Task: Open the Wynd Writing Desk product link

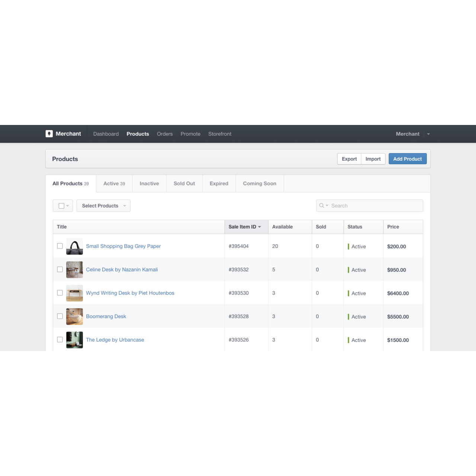Action: point(130,293)
